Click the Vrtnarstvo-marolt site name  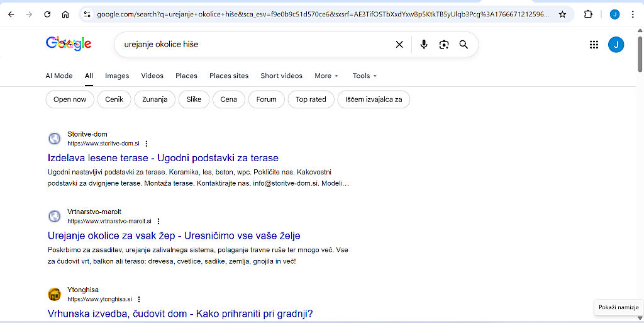[94, 212]
